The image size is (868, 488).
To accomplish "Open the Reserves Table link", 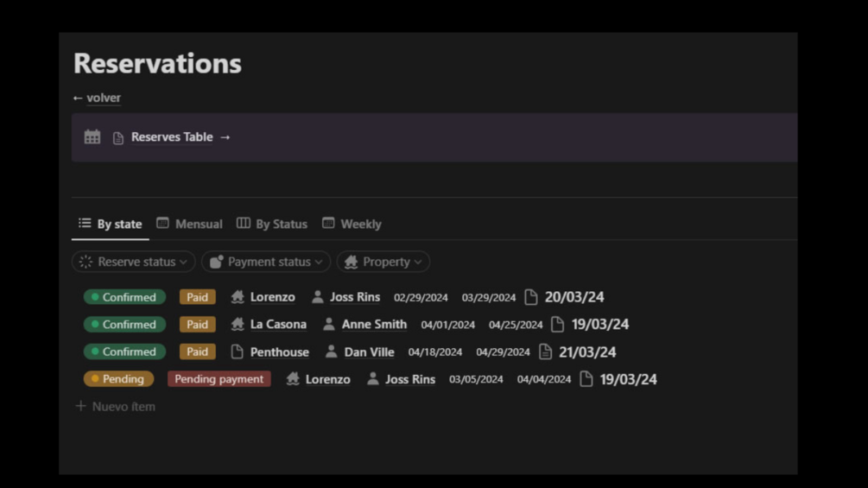I will (x=172, y=136).
